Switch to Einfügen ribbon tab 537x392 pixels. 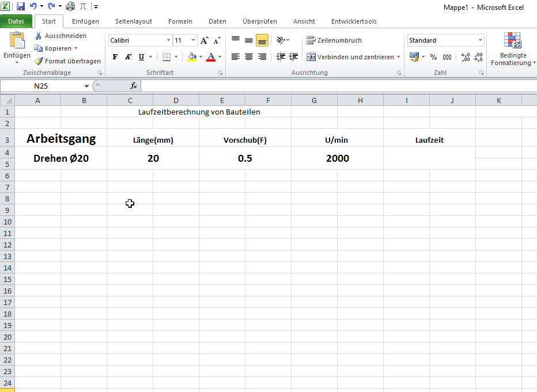(x=85, y=21)
